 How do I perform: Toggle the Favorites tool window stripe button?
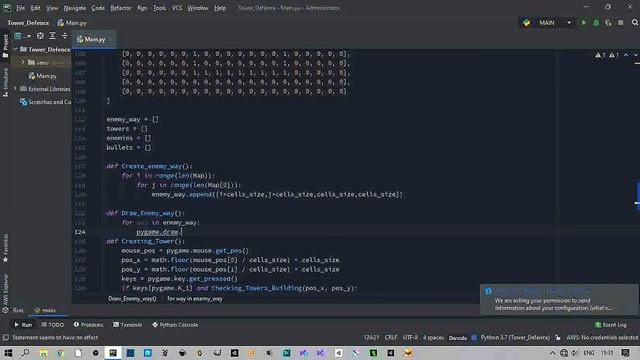pyautogui.click(x=5, y=248)
